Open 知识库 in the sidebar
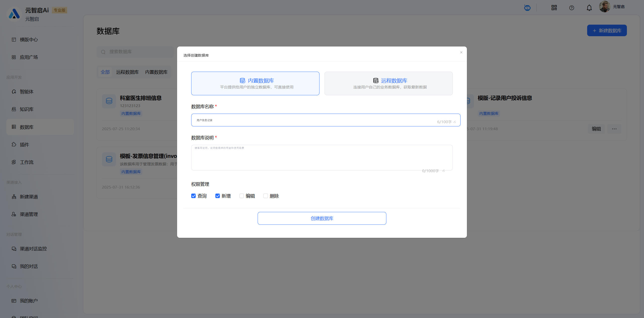This screenshot has height=318, width=644. (x=26, y=109)
